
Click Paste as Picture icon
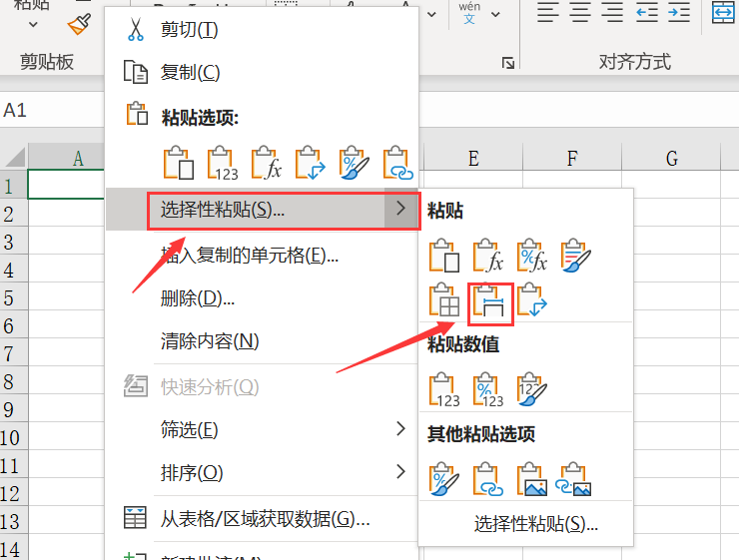532,479
